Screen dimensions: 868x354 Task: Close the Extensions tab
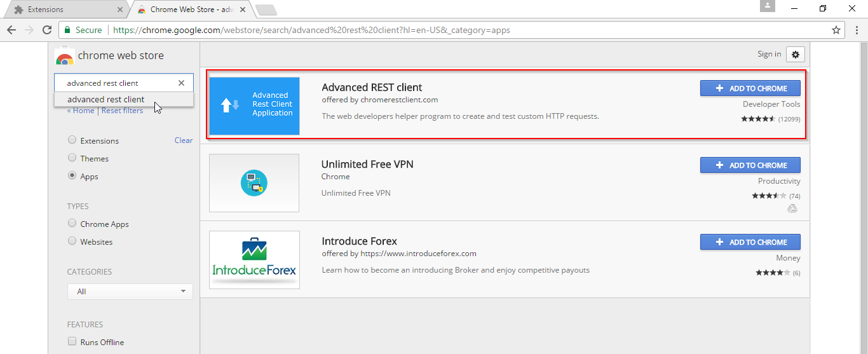point(121,10)
